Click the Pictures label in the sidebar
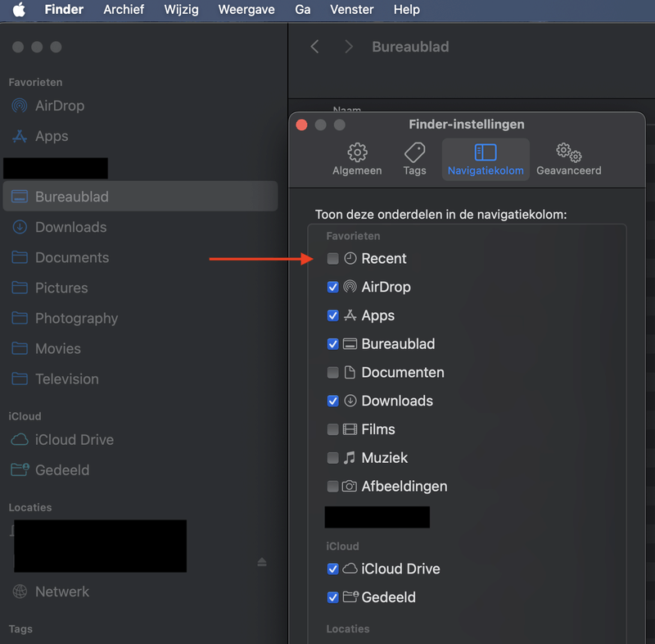Viewport: 655px width, 644px height. (62, 288)
